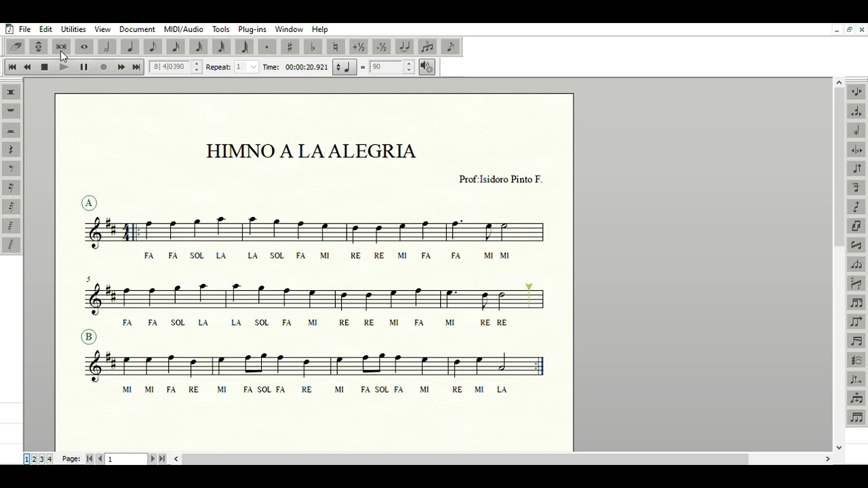868x488 pixels.
Task: Choose the quarter note duration
Action: 130,47
